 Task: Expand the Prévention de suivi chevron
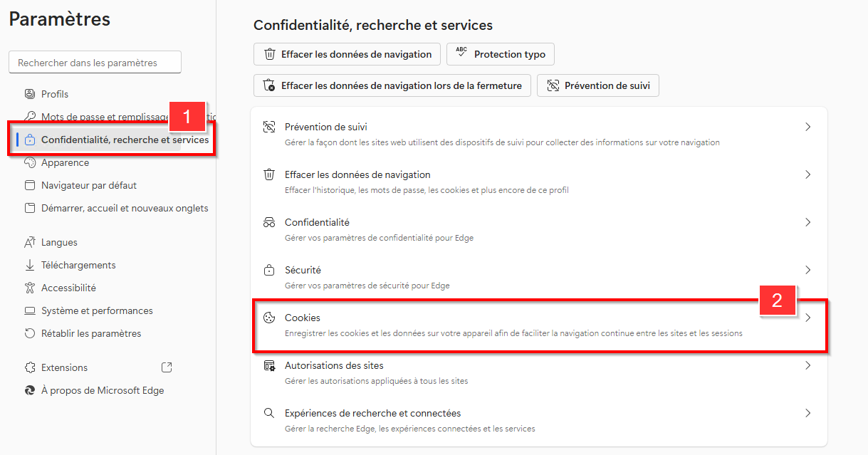coord(807,127)
